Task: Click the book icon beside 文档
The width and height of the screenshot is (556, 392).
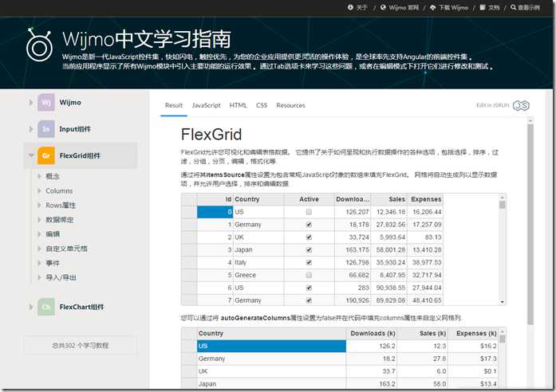Action: click(x=483, y=7)
